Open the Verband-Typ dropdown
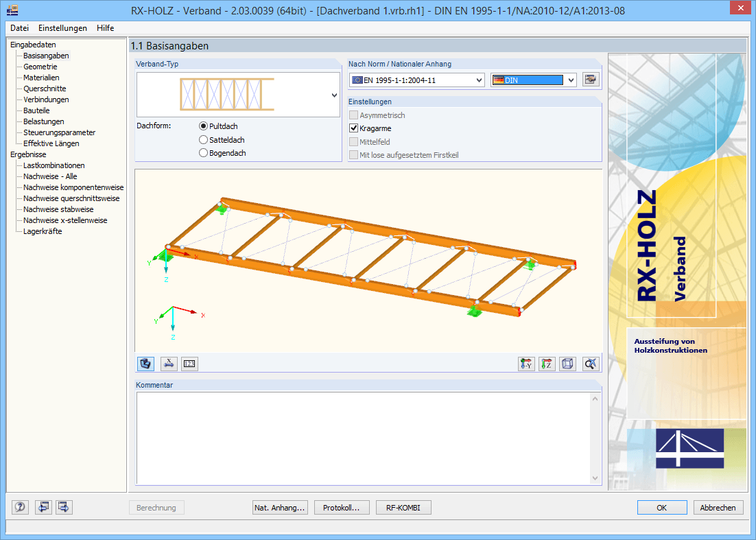The image size is (756, 540). tap(335, 95)
